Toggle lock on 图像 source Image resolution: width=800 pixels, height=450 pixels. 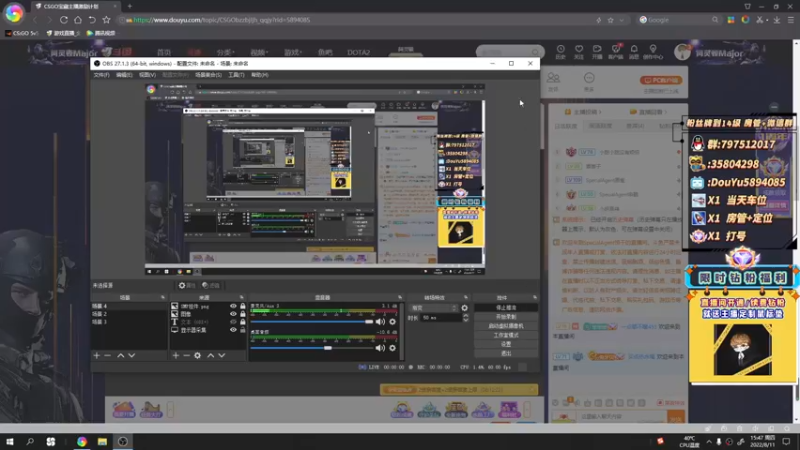tap(243, 314)
